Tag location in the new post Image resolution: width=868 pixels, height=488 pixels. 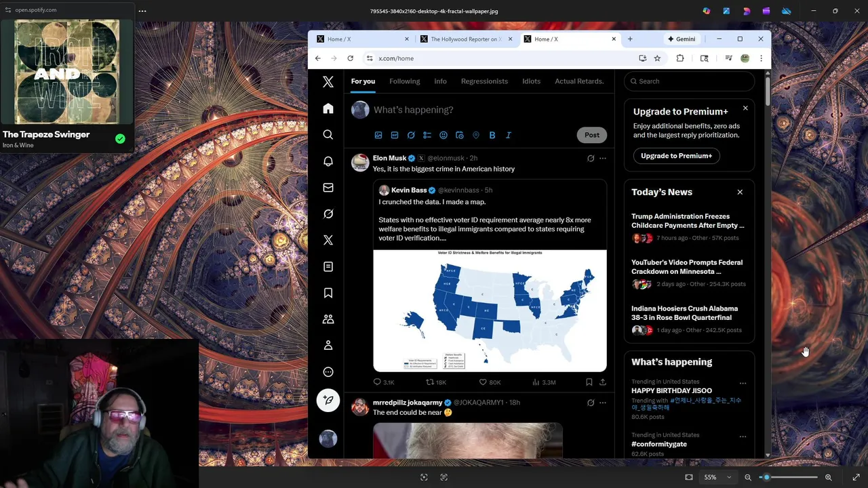(476, 135)
